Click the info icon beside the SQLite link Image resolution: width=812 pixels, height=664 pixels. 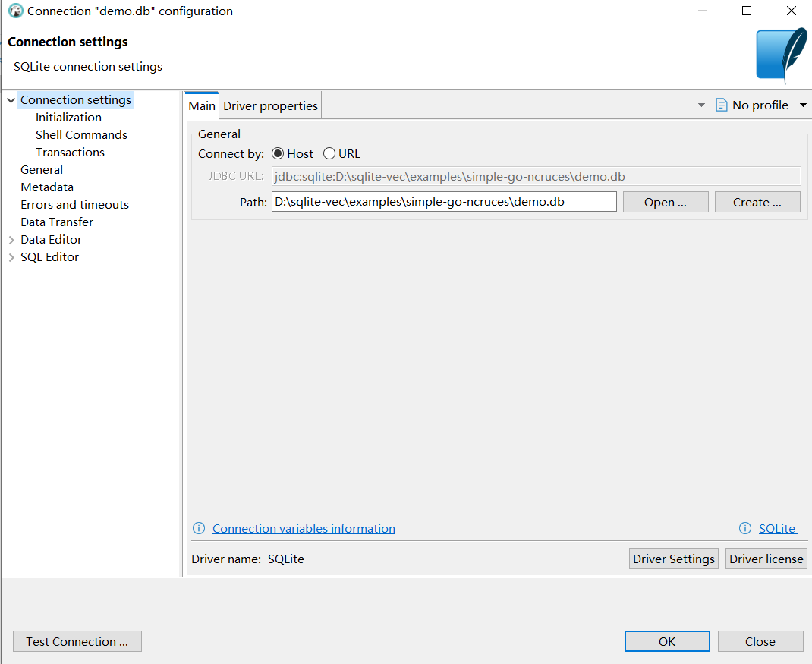744,528
